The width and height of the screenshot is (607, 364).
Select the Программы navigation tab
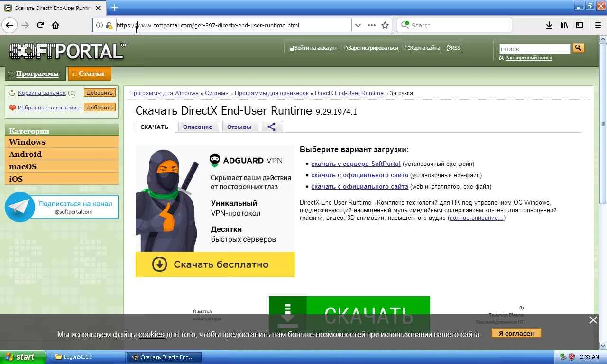tap(35, 73)
